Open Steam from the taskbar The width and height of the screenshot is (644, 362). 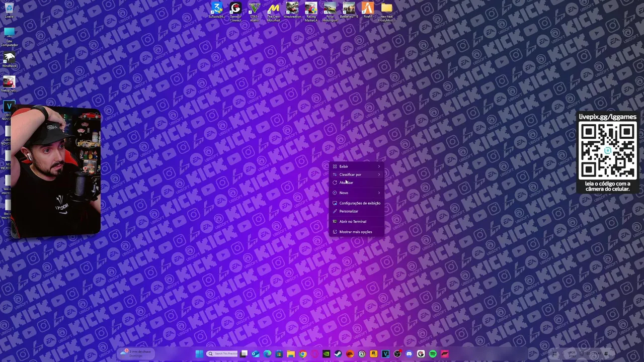tap(338, 354)
